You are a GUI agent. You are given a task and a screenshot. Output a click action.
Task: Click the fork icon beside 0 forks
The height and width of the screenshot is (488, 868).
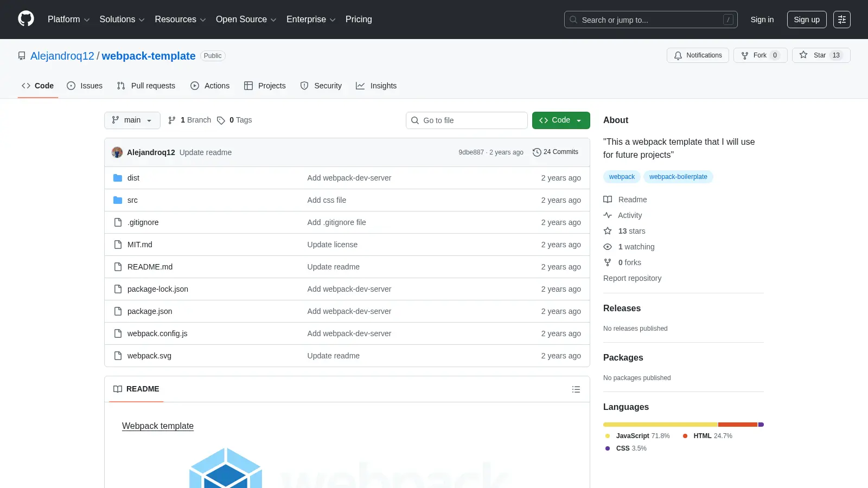tap(608, 262)
